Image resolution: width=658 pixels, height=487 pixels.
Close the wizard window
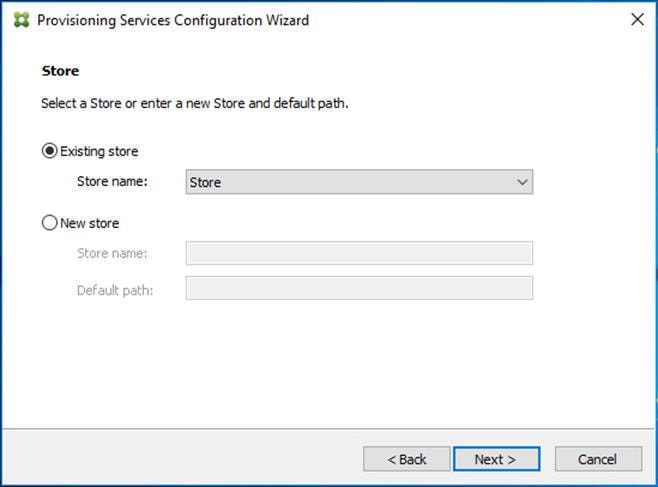(637, 19)
